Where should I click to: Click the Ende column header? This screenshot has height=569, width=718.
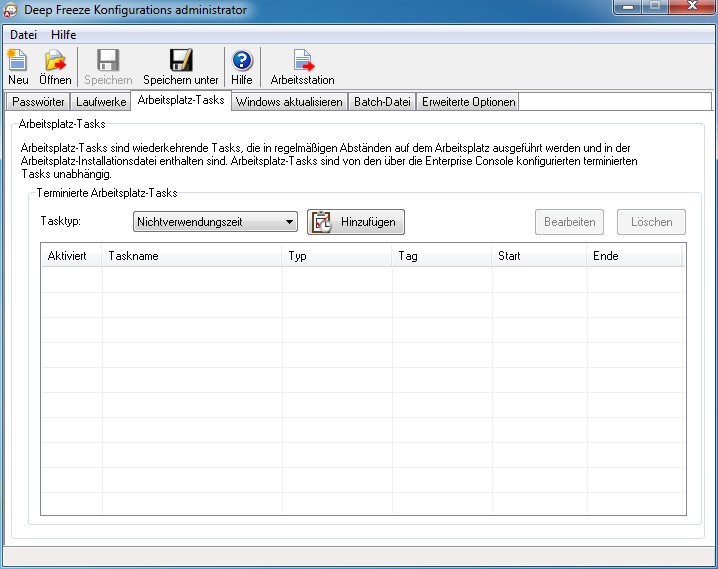[635, 256]
